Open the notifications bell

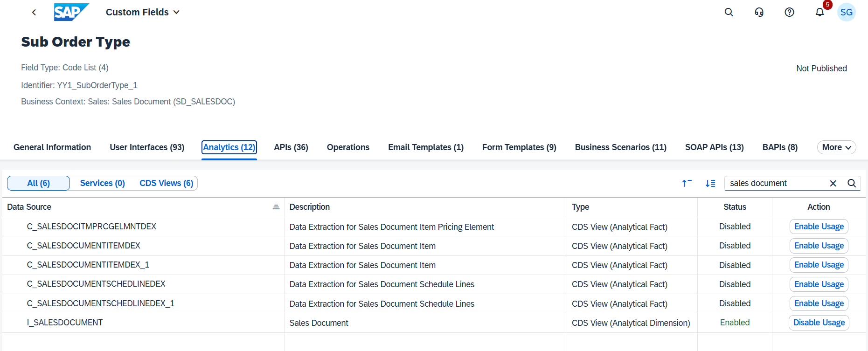pos(819,13)
